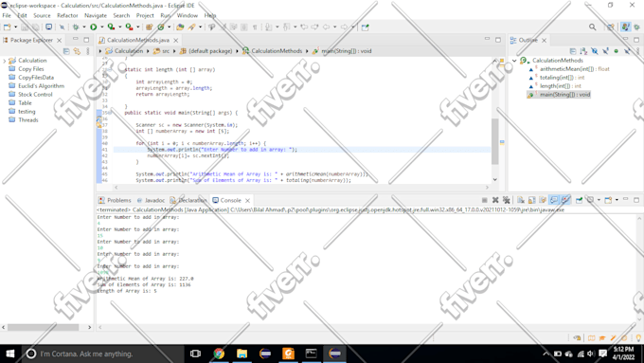644x363 pixels.
Task: Toggle Hide Non-Public Members green dot
Action: click(616, 51)
